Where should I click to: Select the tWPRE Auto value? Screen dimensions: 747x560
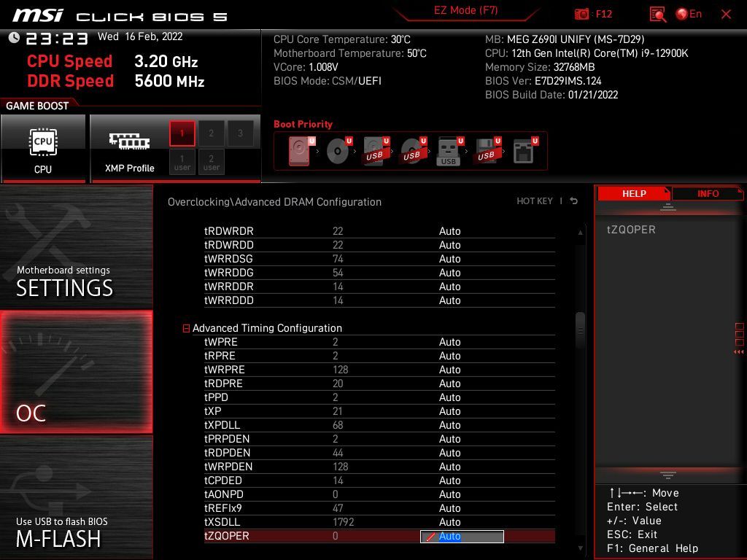pos(449,342)
